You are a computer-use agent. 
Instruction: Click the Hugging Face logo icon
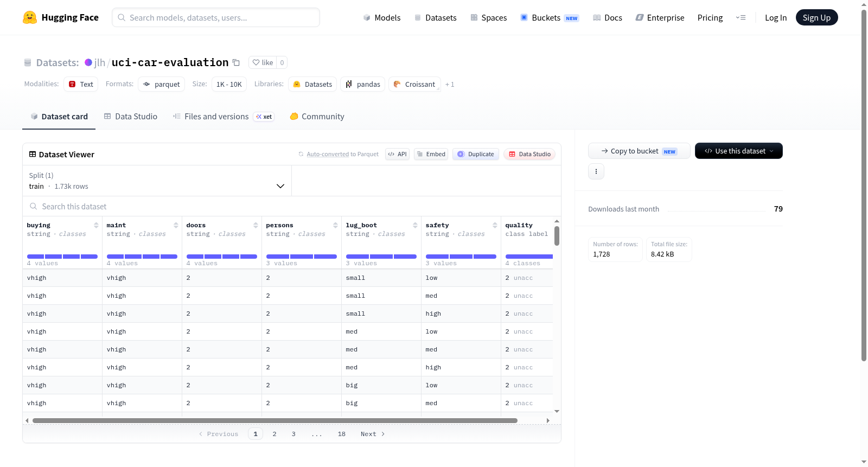click(x=30, y=17)
